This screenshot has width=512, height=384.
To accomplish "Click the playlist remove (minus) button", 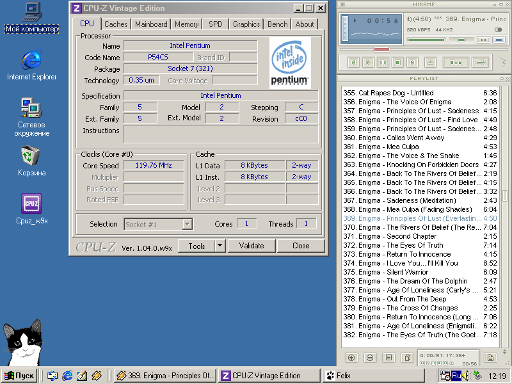I will (x=370, y=358).
